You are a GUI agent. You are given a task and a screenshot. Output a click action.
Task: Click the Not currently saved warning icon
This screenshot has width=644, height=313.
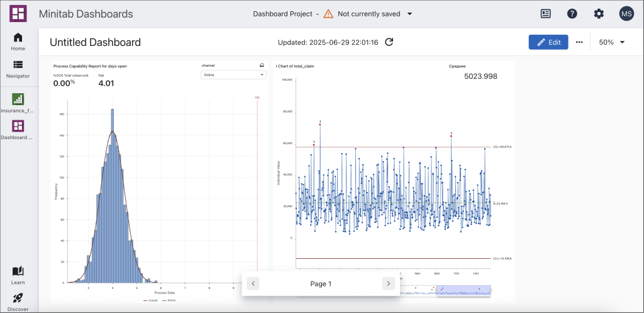point(328,14)
